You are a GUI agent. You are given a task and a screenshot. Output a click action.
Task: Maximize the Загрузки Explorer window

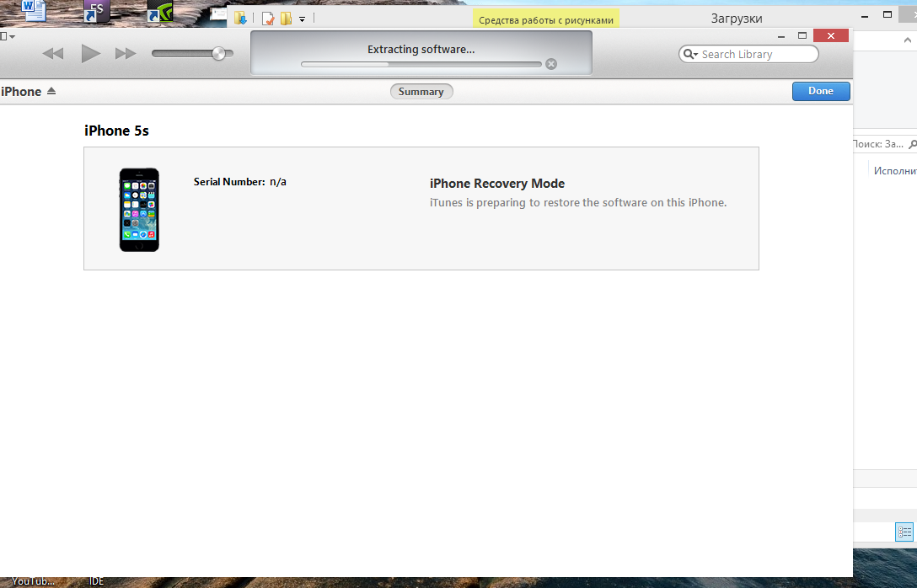[x=888, y=14]
